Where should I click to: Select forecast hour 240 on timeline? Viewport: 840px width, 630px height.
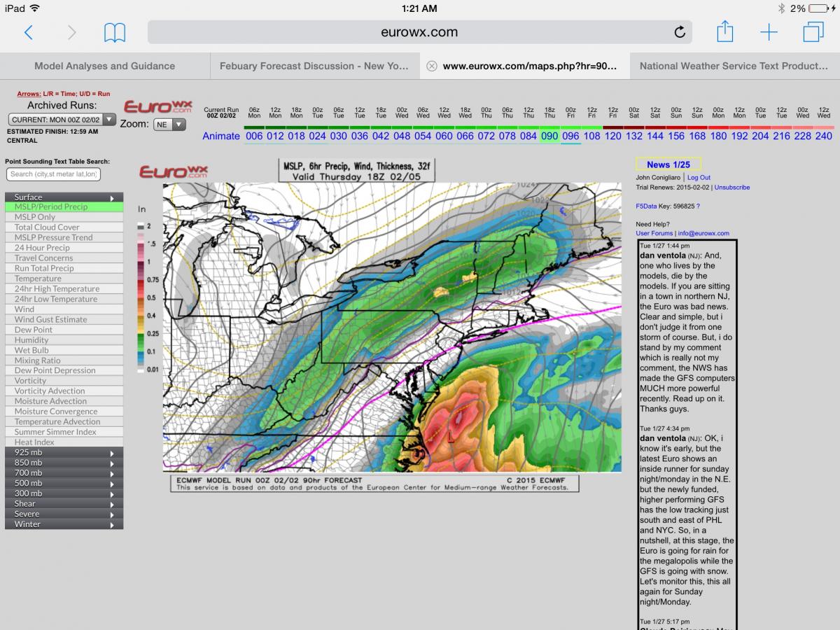click(824, 136)
